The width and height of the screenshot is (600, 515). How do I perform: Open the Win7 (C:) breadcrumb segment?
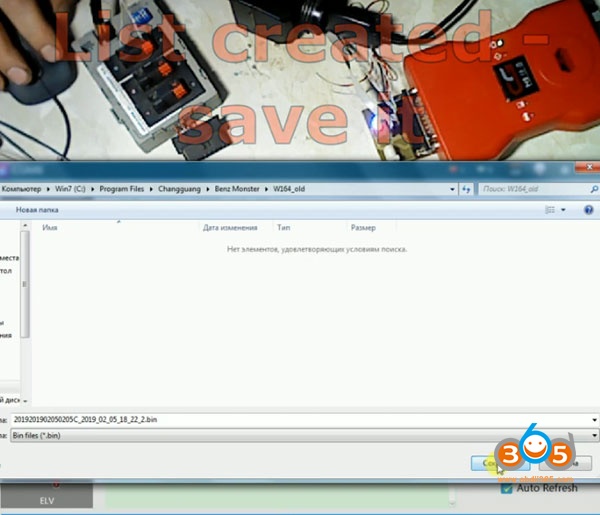pyautogui.click(x=70, y=189)
